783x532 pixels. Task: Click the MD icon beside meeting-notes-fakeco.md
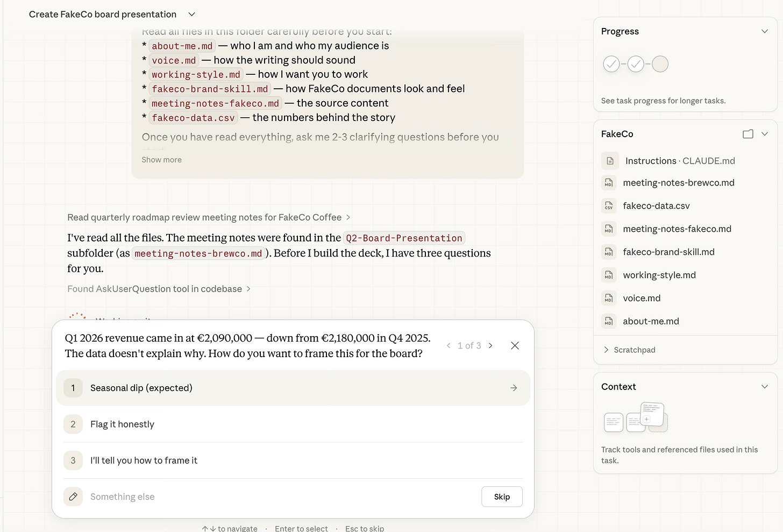click(609, 229)
